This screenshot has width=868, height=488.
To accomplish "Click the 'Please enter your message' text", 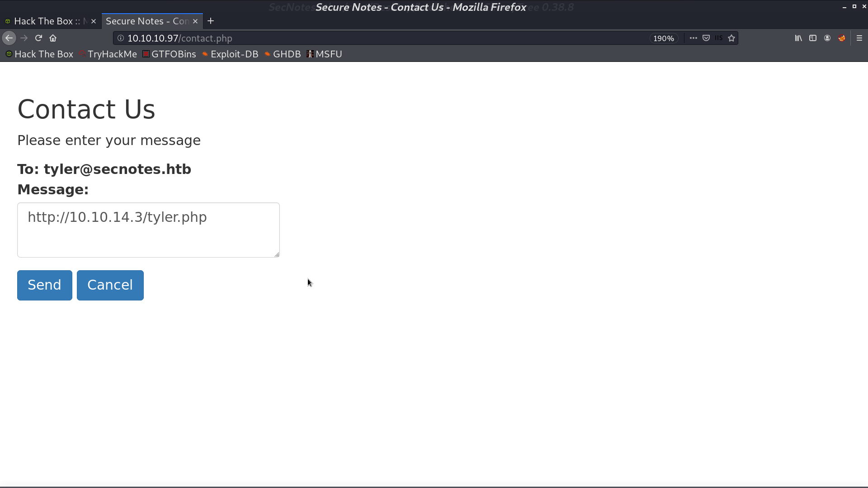I will click(x=109, y=141).
